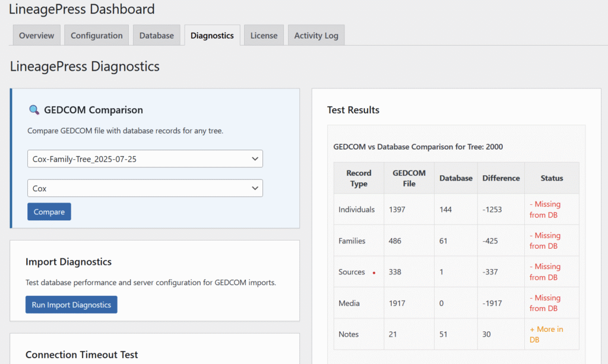Click the GEDCOM File column header
The image size is (608, 364).
[409, 178]
